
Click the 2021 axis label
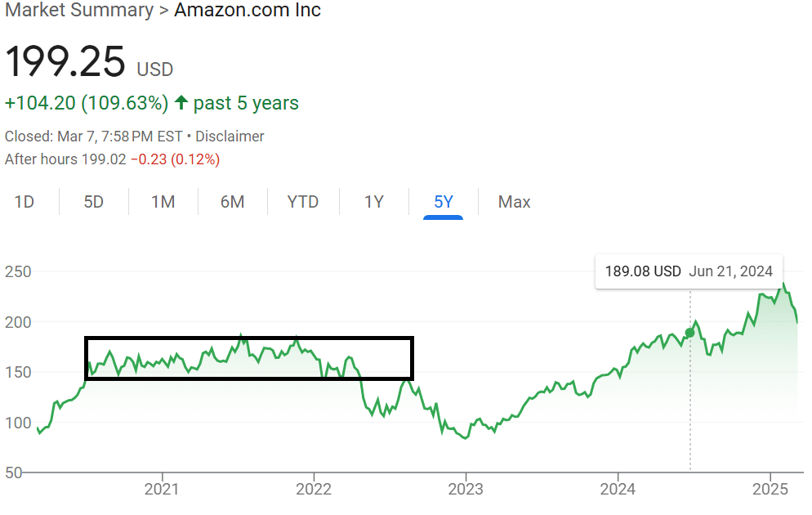tap(162, 489)
